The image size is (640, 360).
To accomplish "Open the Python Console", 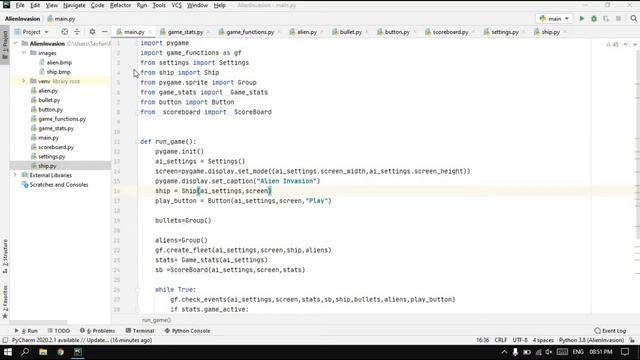I will click(x=187, y=331).
